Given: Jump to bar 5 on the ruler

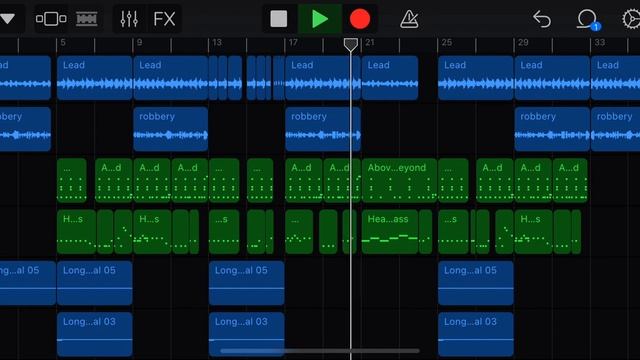Looking at the screenshot, I should tap(63, 42).
